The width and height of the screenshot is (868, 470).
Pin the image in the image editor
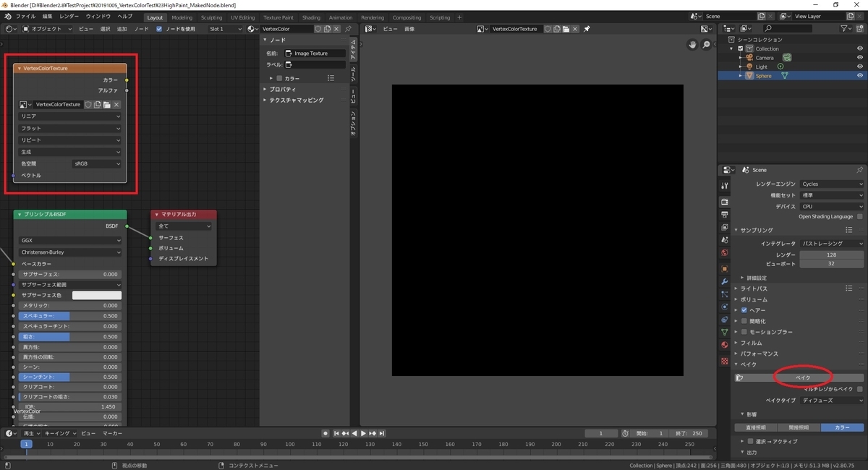(x=587, y=29)
